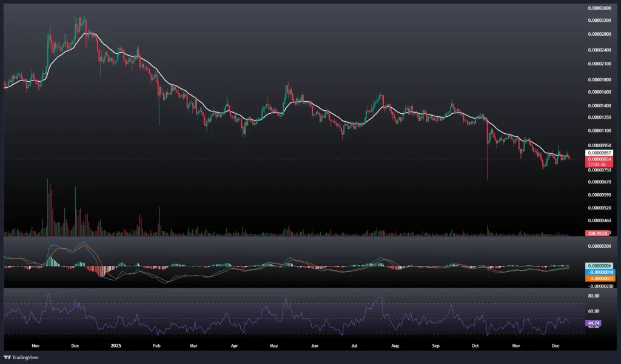Click the Sep label on time axis
This screenshot has width=621, height=364.
point(436,346)
